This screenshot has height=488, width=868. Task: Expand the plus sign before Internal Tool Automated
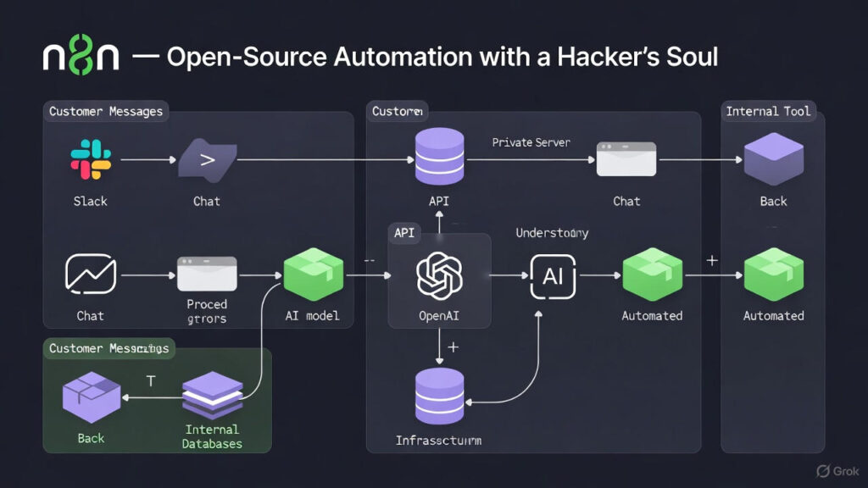[712, 261]
